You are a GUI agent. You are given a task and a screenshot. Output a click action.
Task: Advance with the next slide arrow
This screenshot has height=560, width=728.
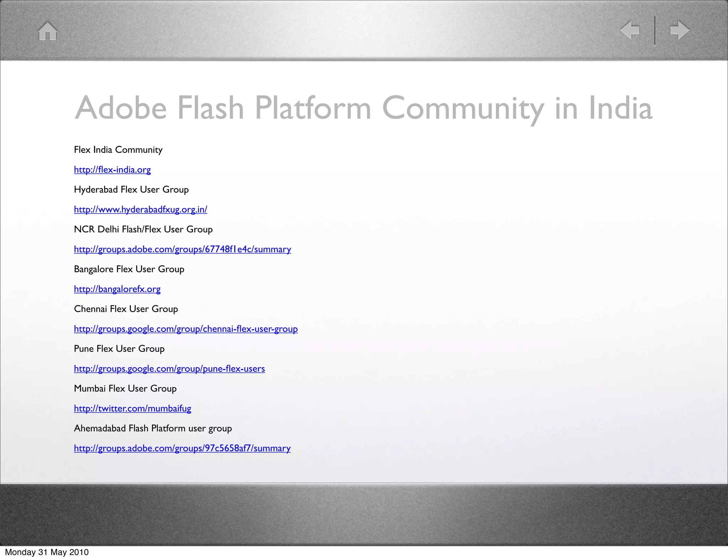680,30
